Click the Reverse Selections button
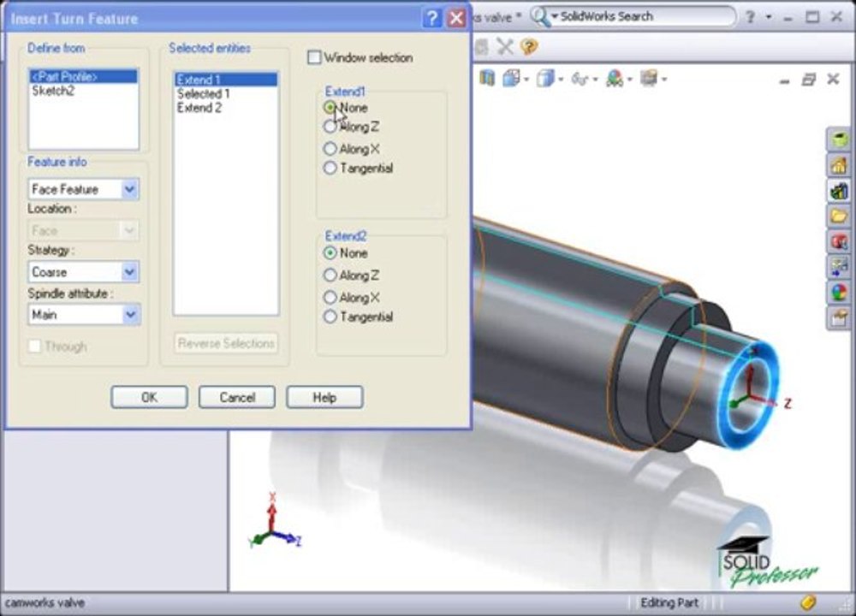This screenshot has height=616, width=856. [226, 343]
